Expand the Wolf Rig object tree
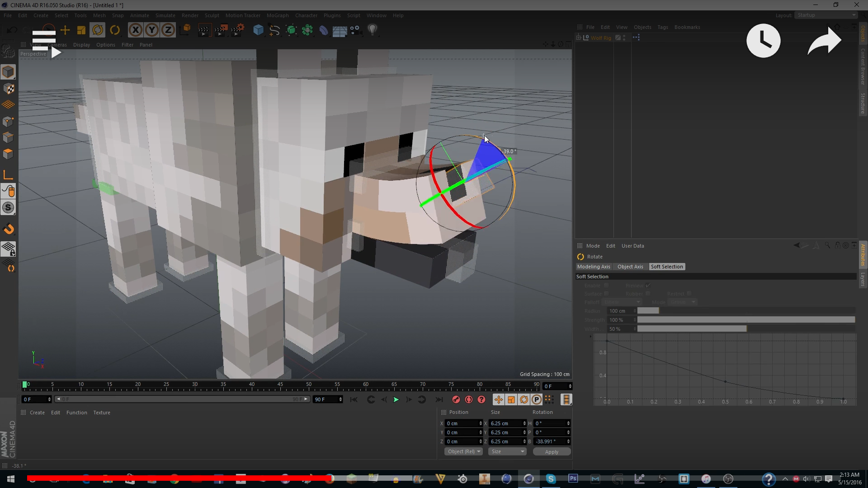Viewport: 868px width, 488px height. (578, 38)
